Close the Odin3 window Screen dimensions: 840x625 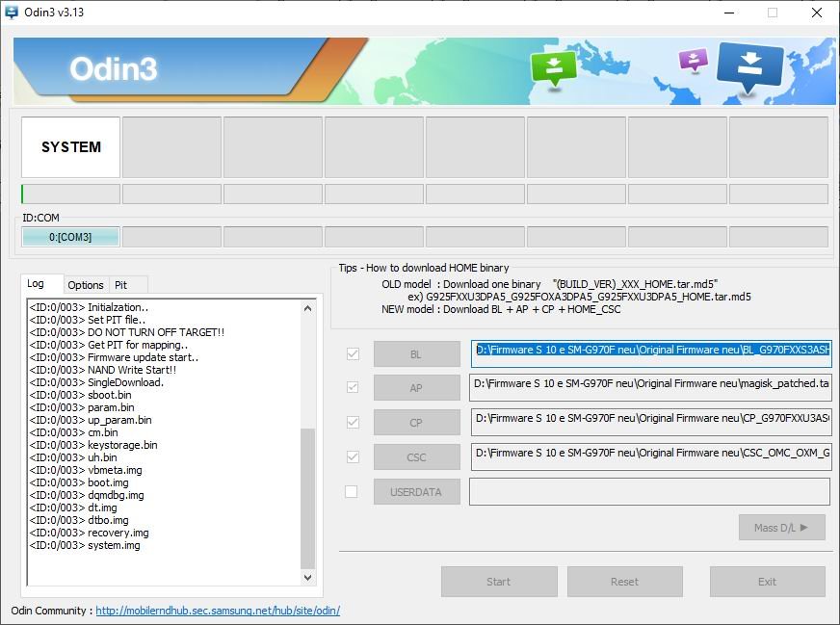[x=817, y=13]
